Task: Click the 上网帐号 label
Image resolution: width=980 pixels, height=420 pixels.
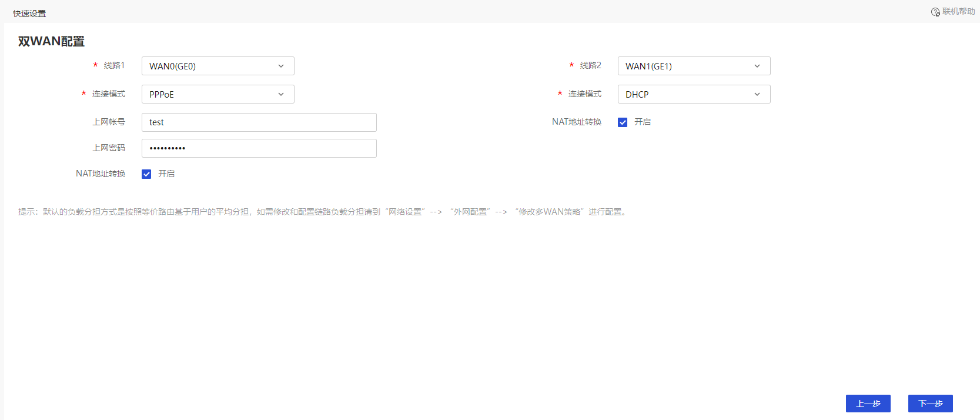Action: pos(109,122)
